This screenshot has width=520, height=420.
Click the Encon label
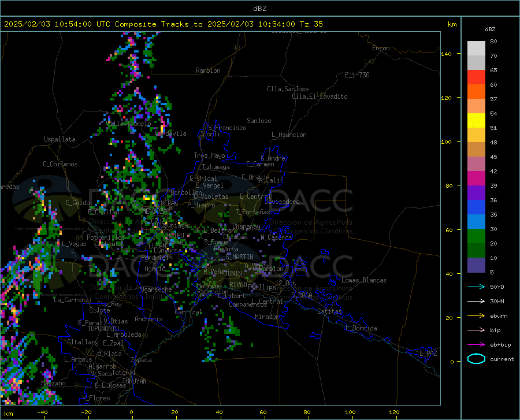point(381,48)
